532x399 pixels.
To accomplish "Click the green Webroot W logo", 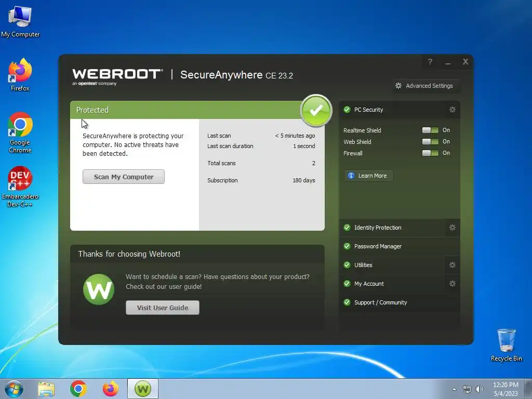I will point(99,289).
